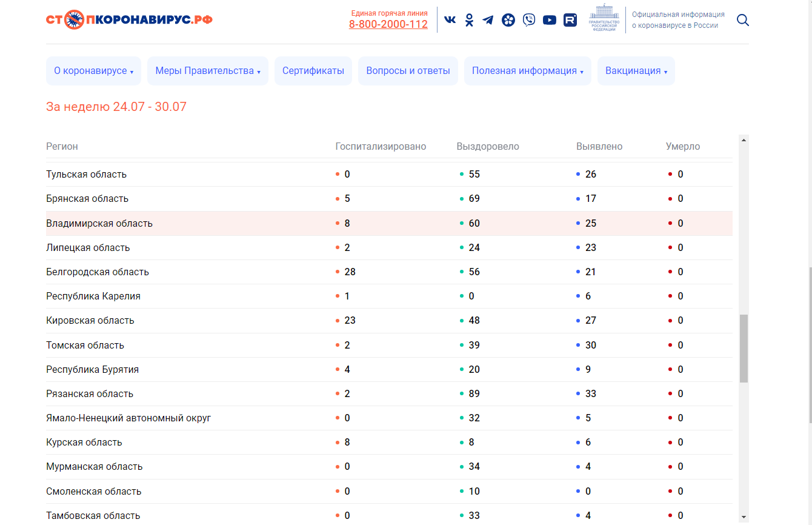The image size is (812, 525).
Task: Open the Telegram channel icon
Action: (x=488, y=20)
